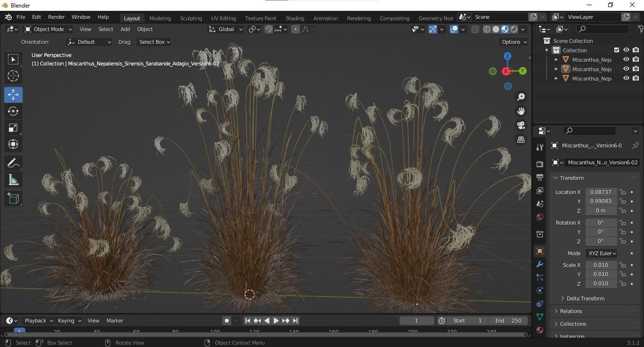Viewport: 644px width, 347px height.
Task: Open the World properties tab
Action: pos(540,217)
